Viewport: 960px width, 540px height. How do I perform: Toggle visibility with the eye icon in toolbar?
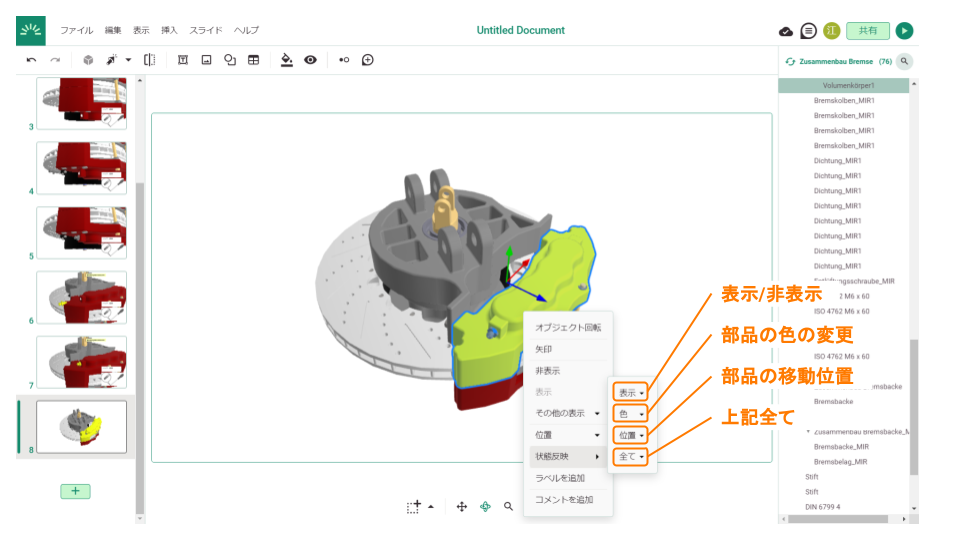pos(311,60)
